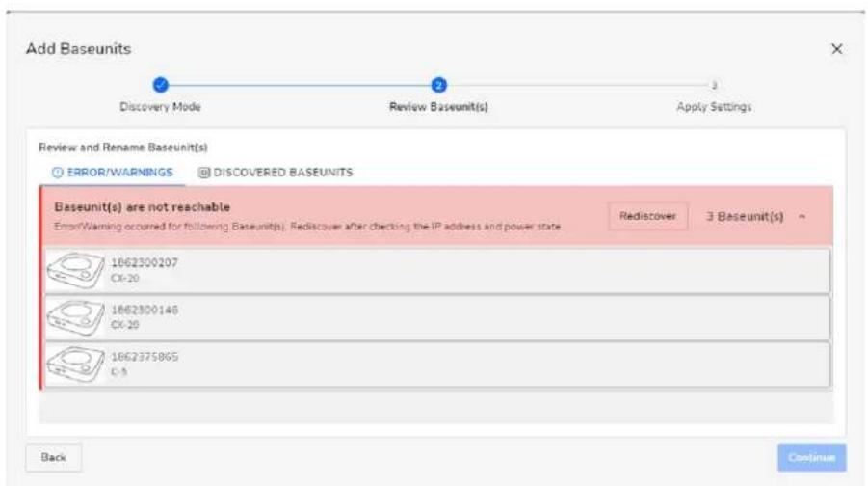
Task: Select the Apply Settings step label
Action: [714, 107]
